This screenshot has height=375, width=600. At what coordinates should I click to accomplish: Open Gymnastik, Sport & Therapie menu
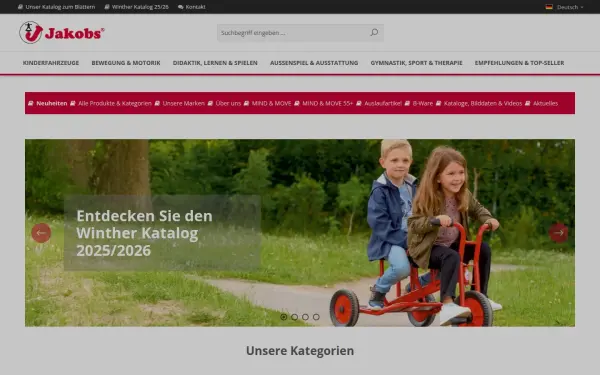pos(416,63)
